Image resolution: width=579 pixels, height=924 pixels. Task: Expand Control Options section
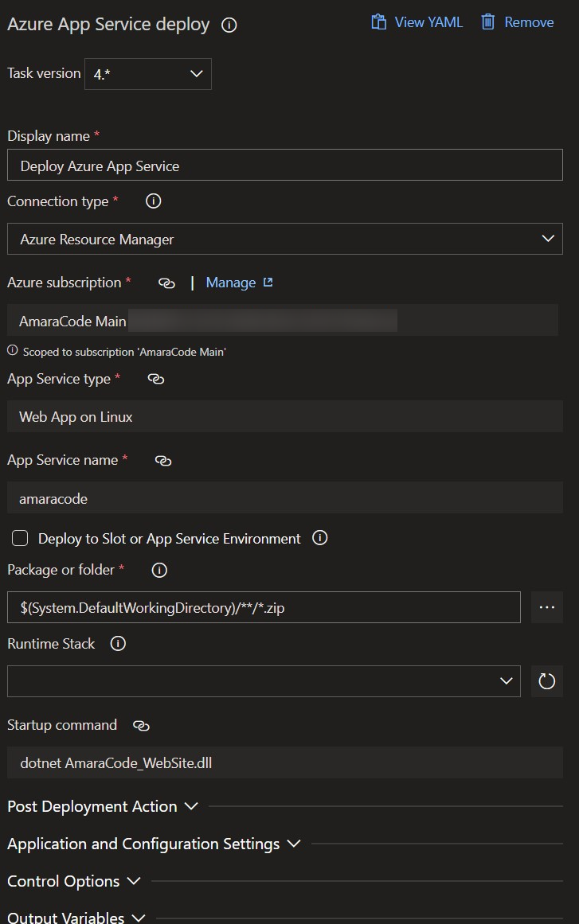point(74,881)
